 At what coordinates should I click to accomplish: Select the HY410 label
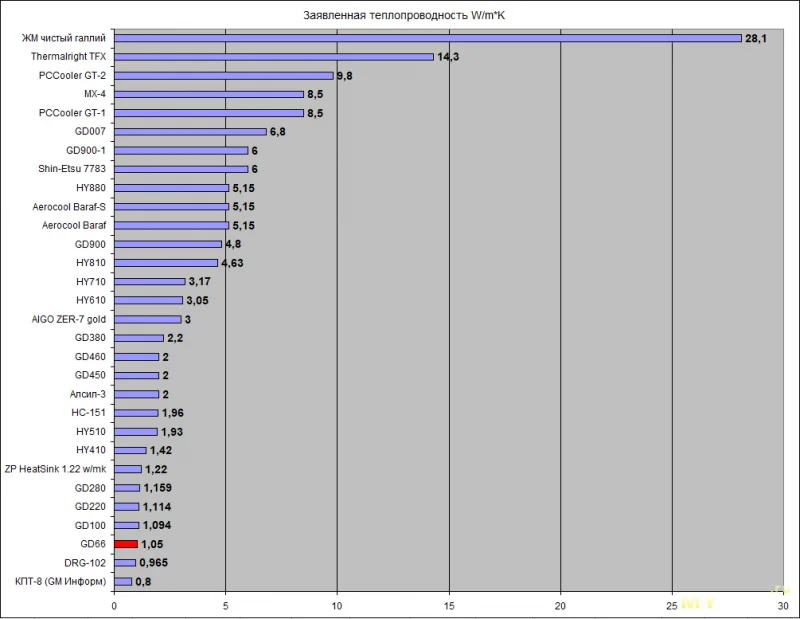click(91, 450)
